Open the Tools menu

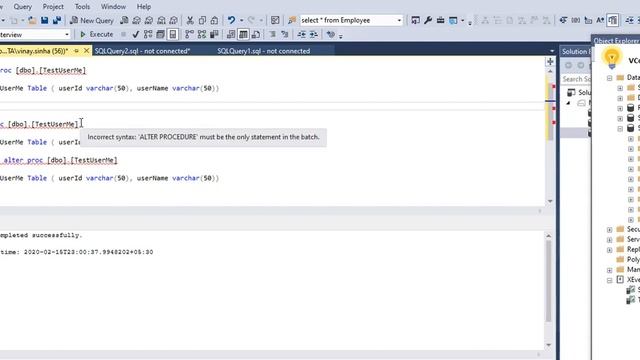tap(82, 7)
